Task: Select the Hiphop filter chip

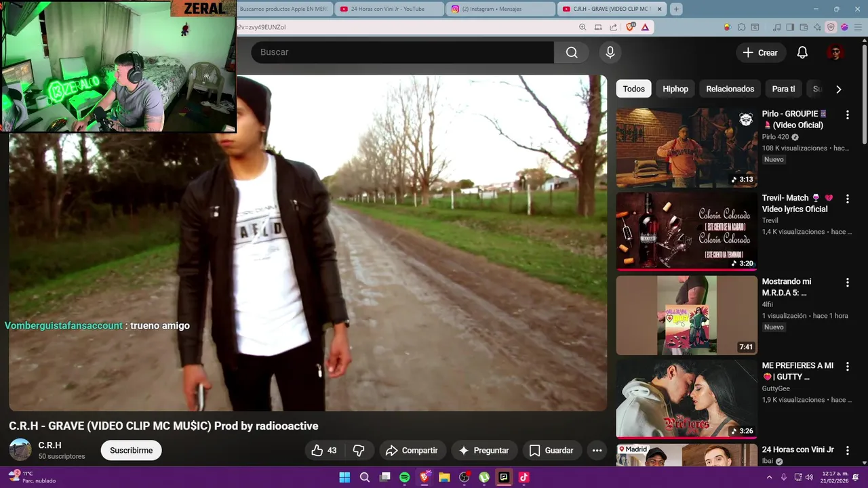Action: coord(675,89)
